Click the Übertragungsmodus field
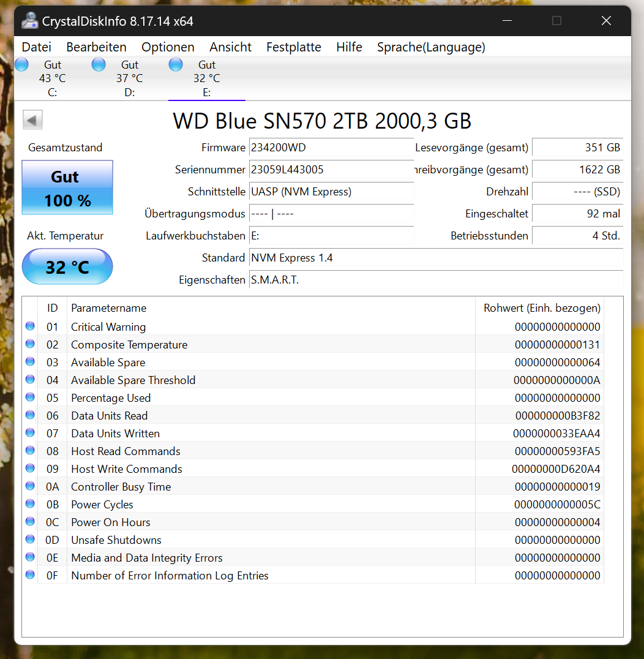 [x=331, y=214]
